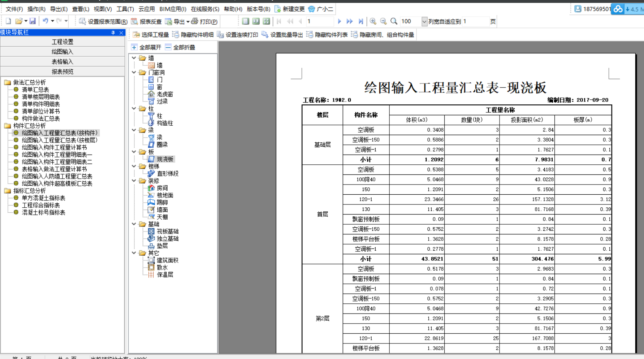Click the Save disk icon
Viewport: 644px width, 359px height.
[x=33, y=21]
